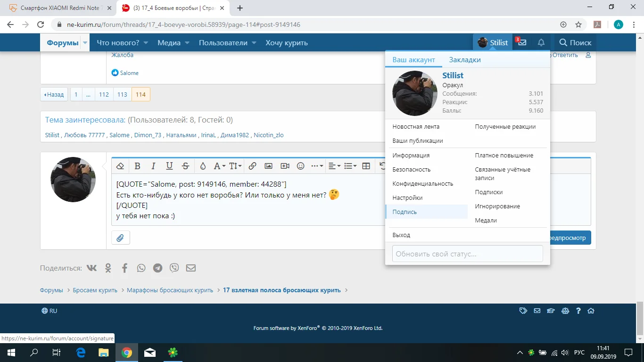Open the font size dropdown

click(x=235, y=166)
